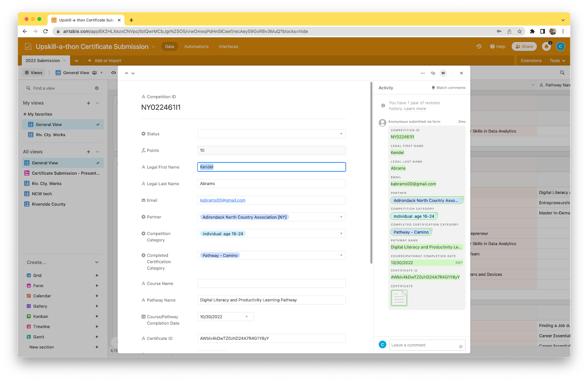Open the Interfaces tab
588x381 pixels.
pyautogui.click(x=228, y=47)
